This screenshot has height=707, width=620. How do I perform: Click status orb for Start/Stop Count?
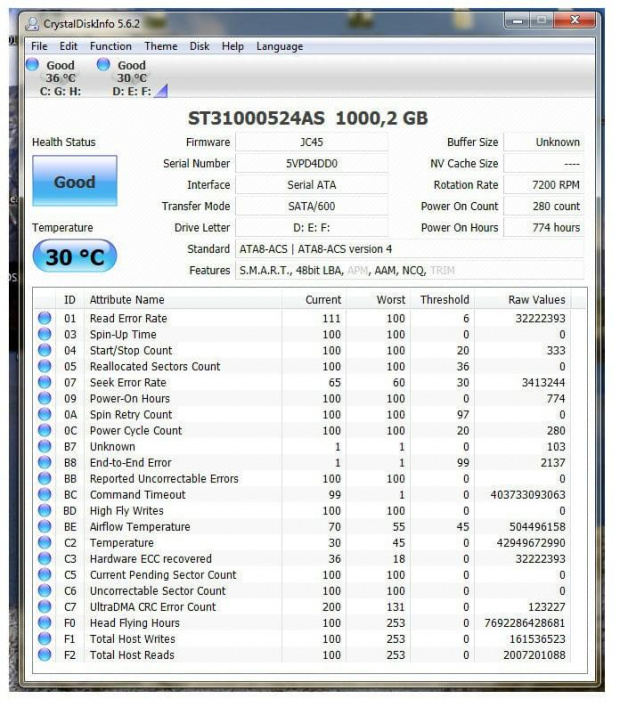coord(45,350)
